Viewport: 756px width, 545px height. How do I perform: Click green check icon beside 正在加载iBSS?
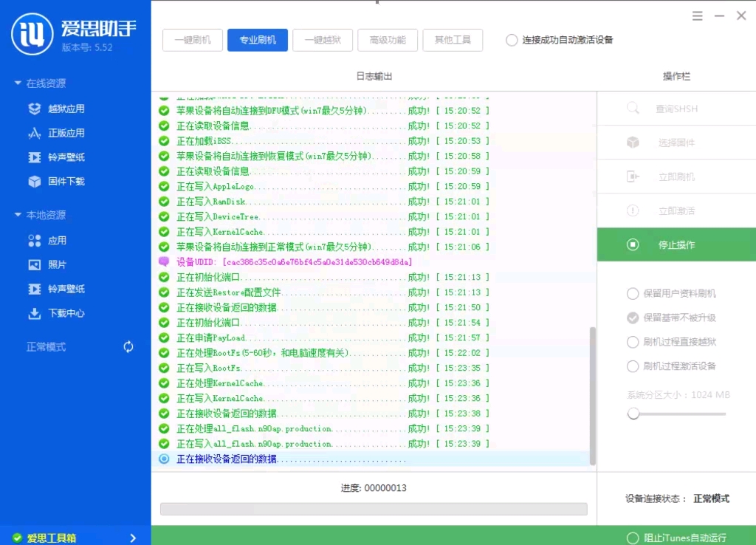[x=164, y=141]
